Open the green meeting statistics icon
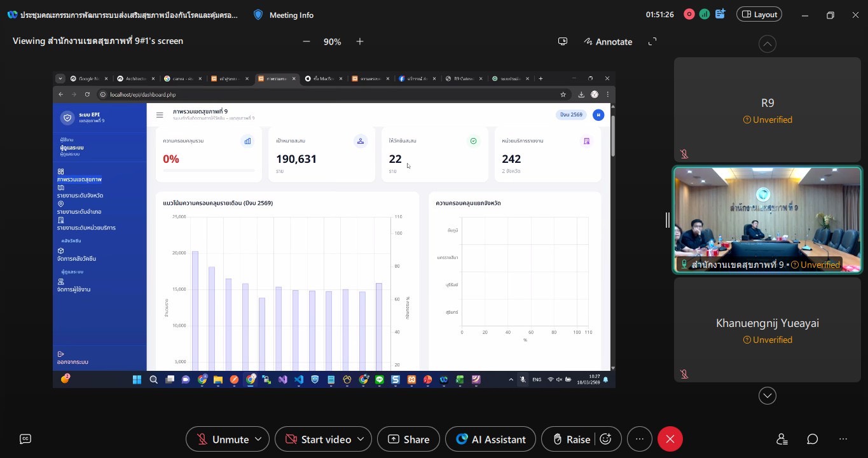The width and height of the screenshot is (868, 458). [x=705, y=14]
